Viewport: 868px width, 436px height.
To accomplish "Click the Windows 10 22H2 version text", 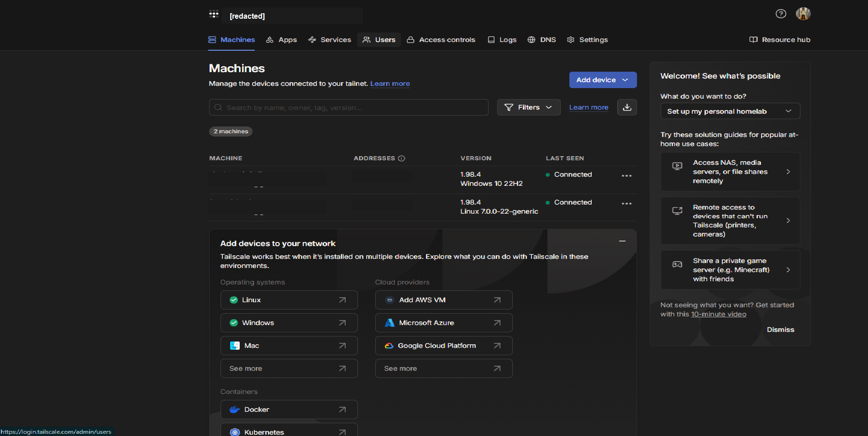I will click(x=491, y=184).
